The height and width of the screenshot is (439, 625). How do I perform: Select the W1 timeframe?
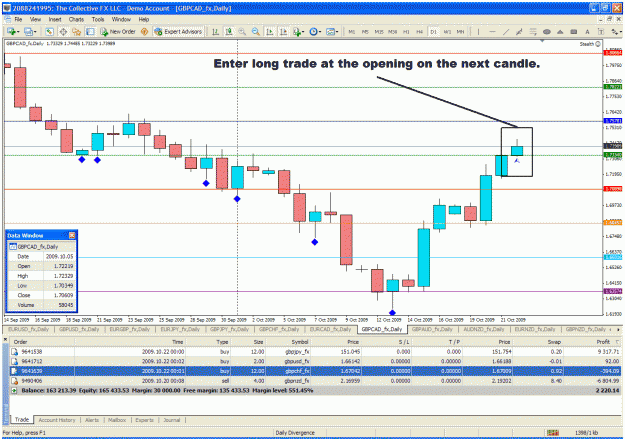click(x=447, y=31)
